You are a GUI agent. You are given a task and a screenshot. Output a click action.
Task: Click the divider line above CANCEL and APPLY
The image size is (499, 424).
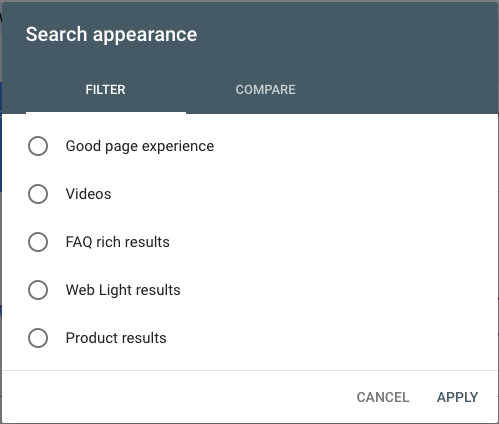click(x=250, y=370)
